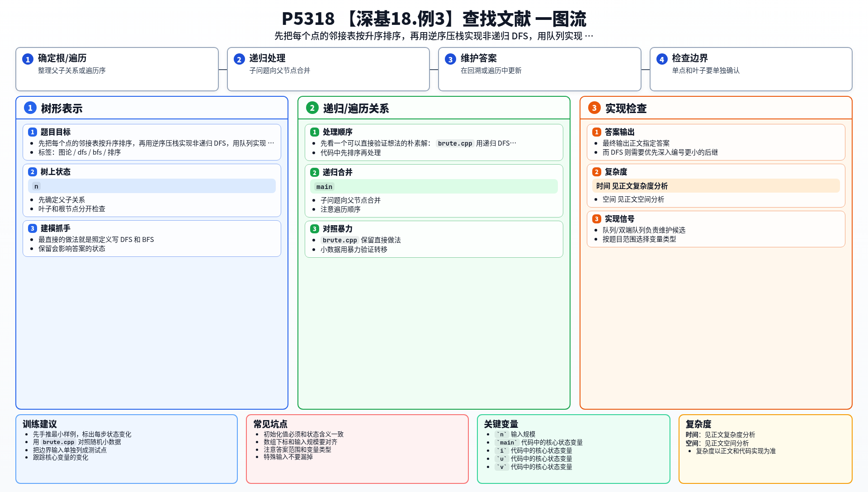Click 最直接的做法就是照定义写 DFS 和 BFS

click(x=96, y=240)
